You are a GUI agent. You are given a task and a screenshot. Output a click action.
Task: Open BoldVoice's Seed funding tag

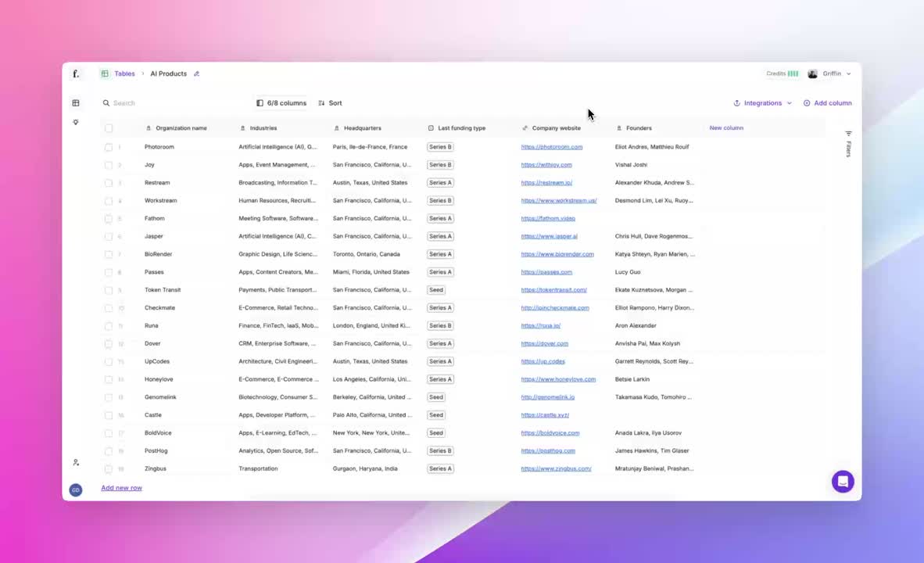tap(436, 433)
